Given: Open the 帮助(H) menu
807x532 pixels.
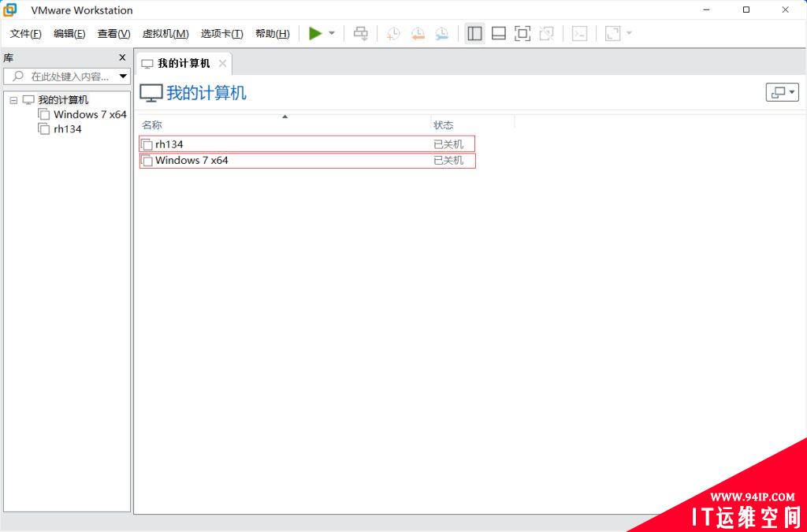Looking at the screenshot, I should 272,34.
